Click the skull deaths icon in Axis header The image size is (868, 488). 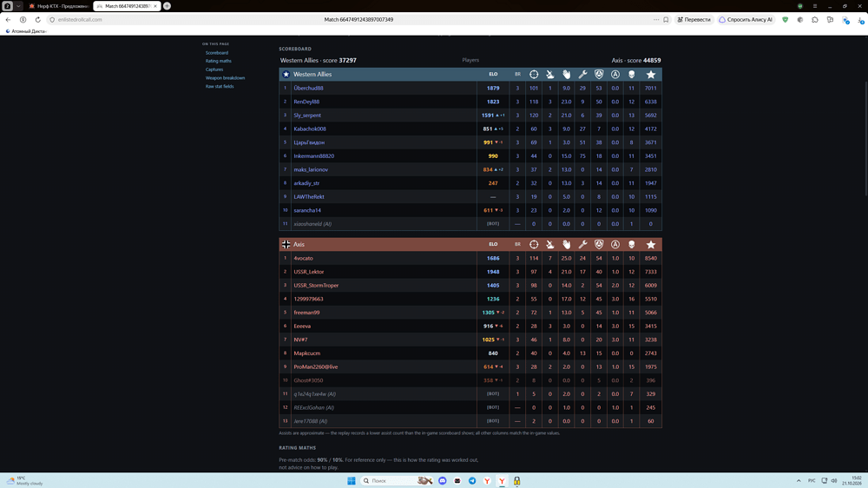631,244
